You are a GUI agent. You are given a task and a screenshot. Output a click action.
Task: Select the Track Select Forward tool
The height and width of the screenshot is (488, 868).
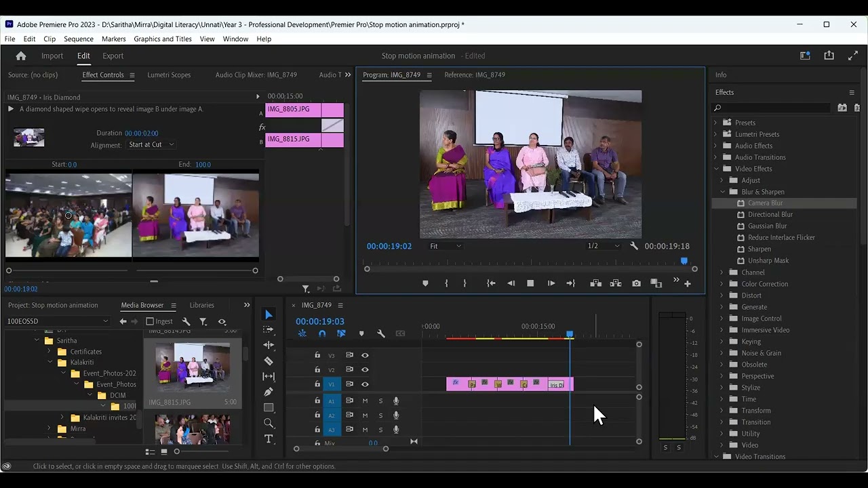[269, 329]
